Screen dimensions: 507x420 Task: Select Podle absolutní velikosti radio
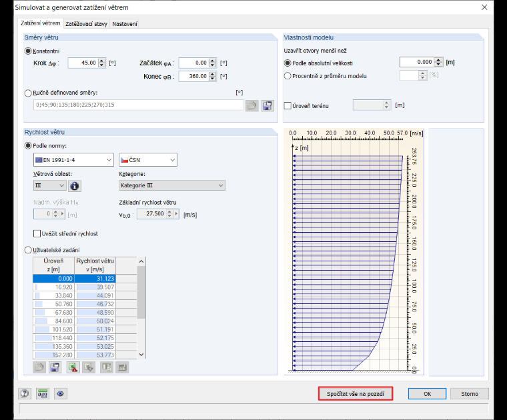pyautogui.click(x=287, y=63)
